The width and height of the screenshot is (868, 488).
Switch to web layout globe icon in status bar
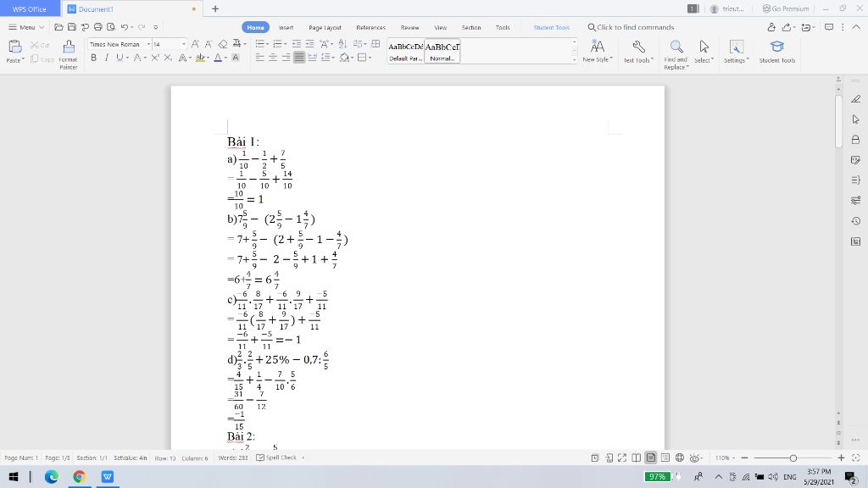click(679, 457)
